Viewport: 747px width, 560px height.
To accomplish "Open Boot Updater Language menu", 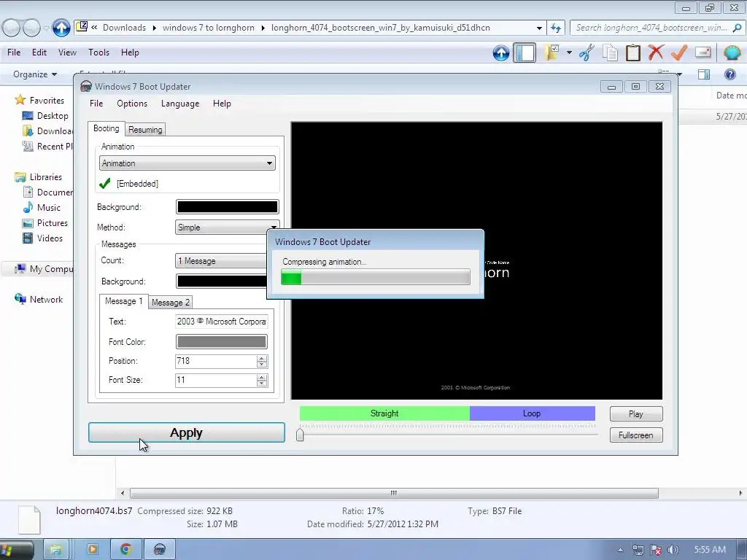I will point(180,104).
